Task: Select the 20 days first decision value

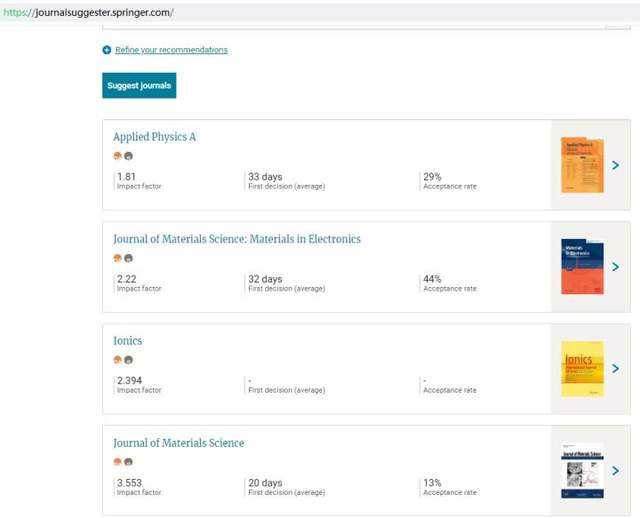Action: [265, 482]
